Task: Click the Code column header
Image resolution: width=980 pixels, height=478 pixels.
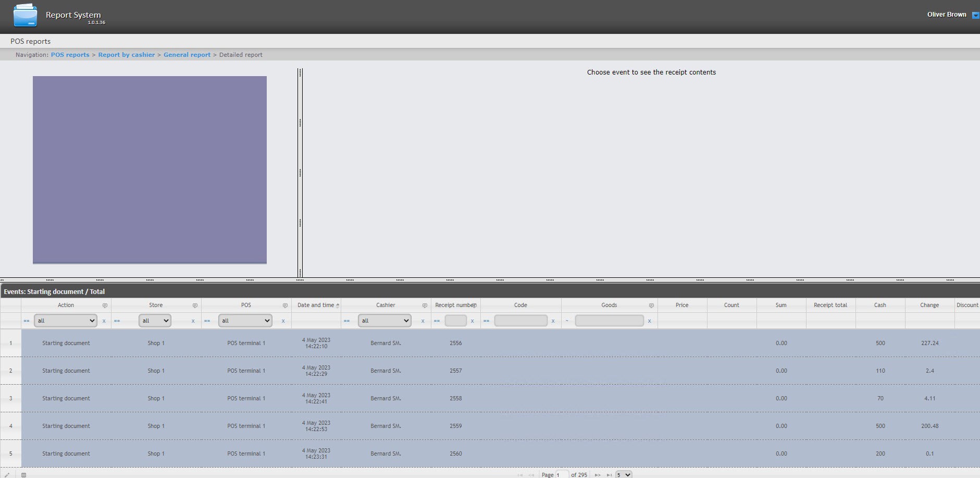Action: pos(520,305)
